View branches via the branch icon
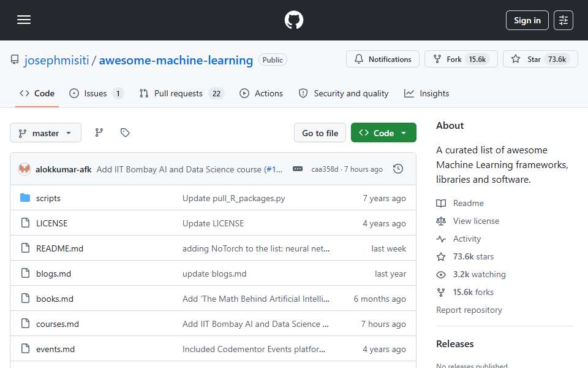Viewport: 588px width, 368px height. click(x=99, y=132)
